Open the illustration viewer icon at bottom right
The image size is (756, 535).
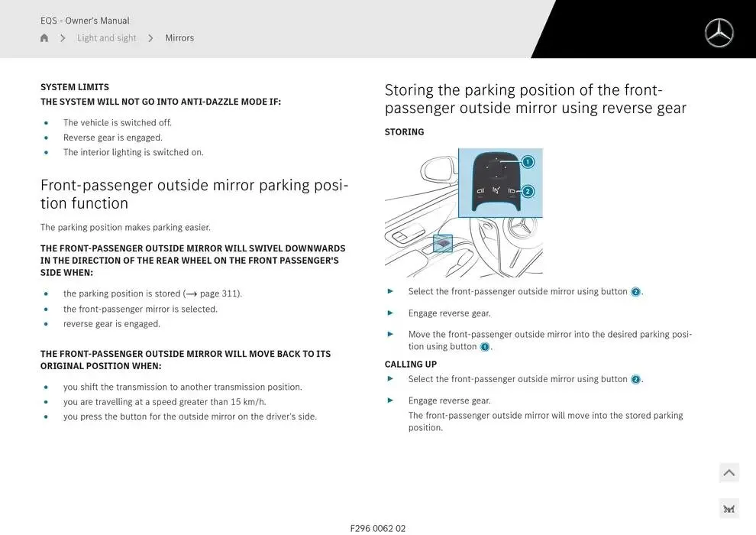tap(729, 507)
